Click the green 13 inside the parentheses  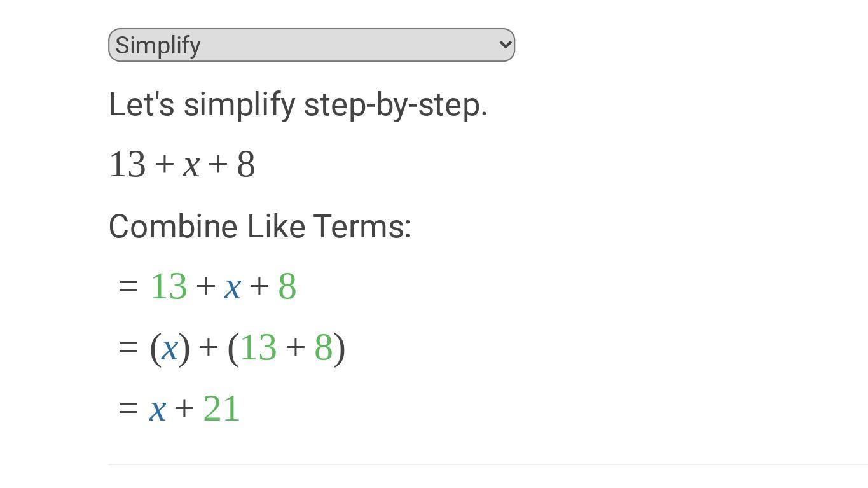click(x=258, y=348)
